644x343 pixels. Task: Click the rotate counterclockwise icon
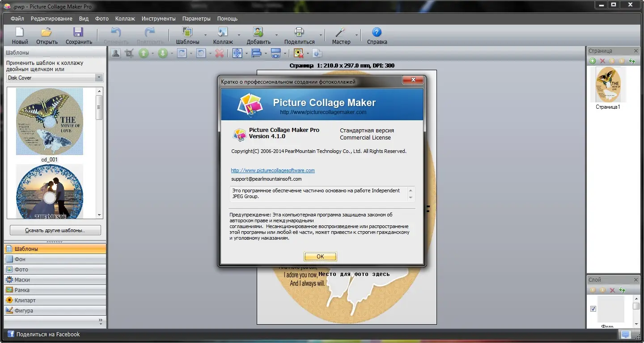tap(201, 53)
